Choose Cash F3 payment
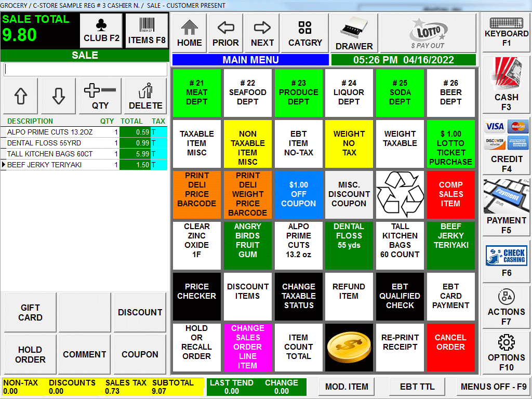532x399 pixels. 506,85
